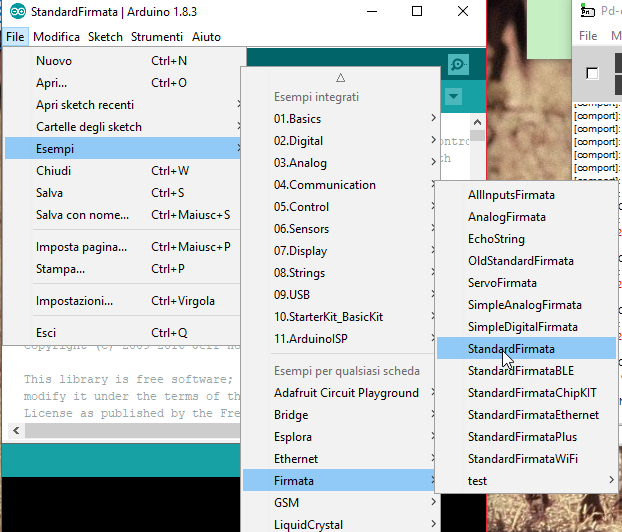Screen dimensions: 622x532
Task: Open File menu in the Pd window
Action: click(588, 36)
